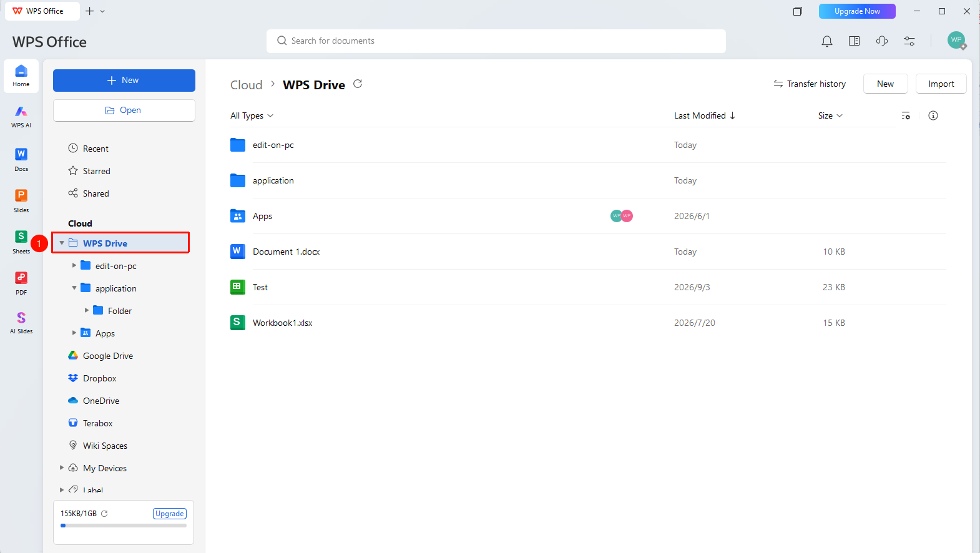Open the Size column dropdown
Image resolution: width=980 pixels, height=553 pixels.
tap(830, 115)
